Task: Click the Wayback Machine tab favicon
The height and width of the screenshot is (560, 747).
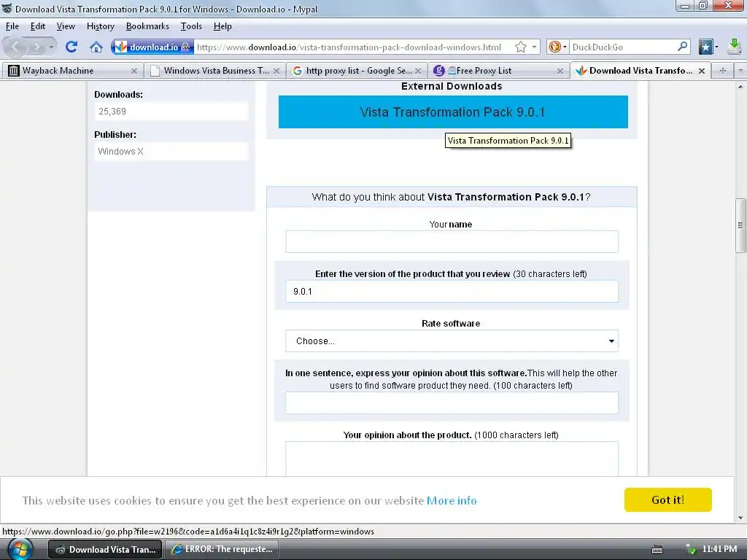Action: click(x=13, y=71)
